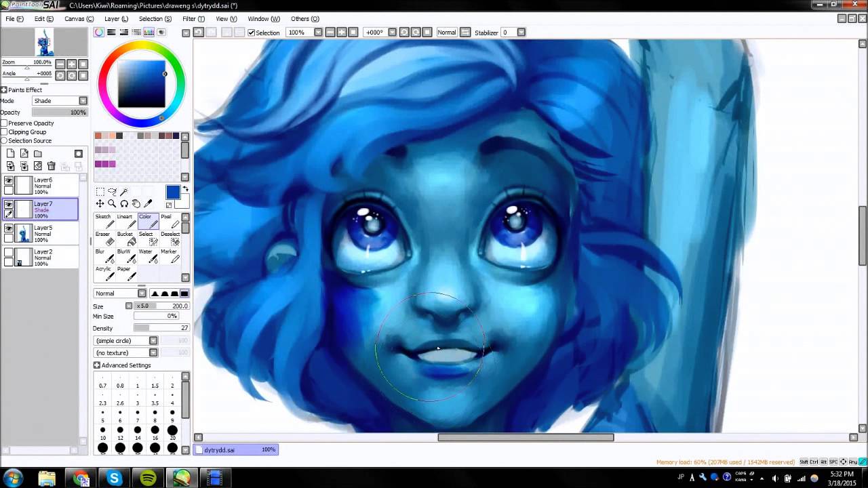Open the layer Mode dropdown (Shade)
The width and height of the screenshot is (868, 488).
[60, 101]
